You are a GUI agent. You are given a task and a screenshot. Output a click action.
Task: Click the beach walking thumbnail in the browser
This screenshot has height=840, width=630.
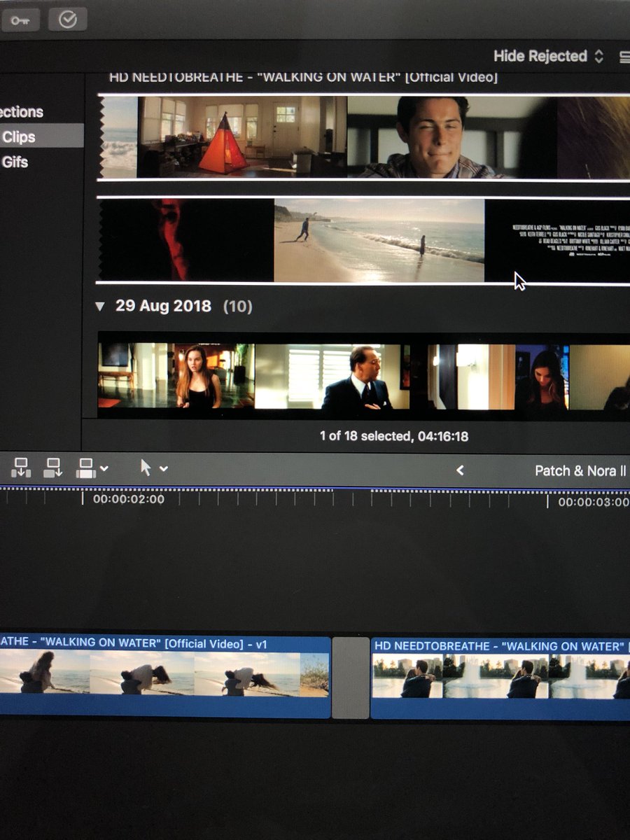[x=378, y=238]
